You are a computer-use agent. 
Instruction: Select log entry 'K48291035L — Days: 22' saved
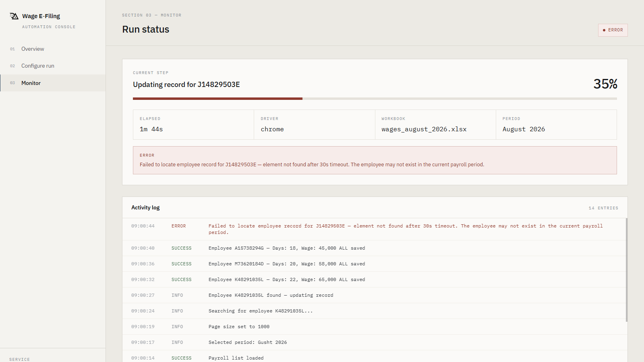pyautogui.click(x=375, y=279)
